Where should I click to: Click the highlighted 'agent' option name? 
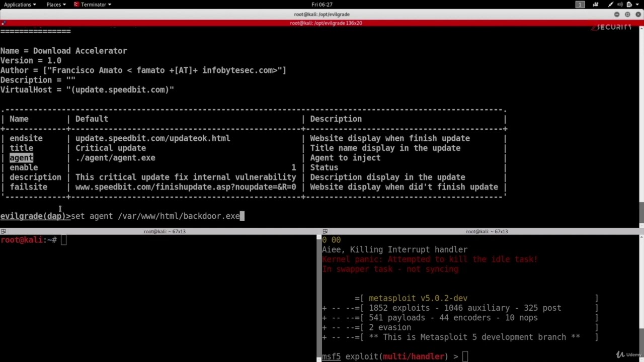[x=21, y=158]
